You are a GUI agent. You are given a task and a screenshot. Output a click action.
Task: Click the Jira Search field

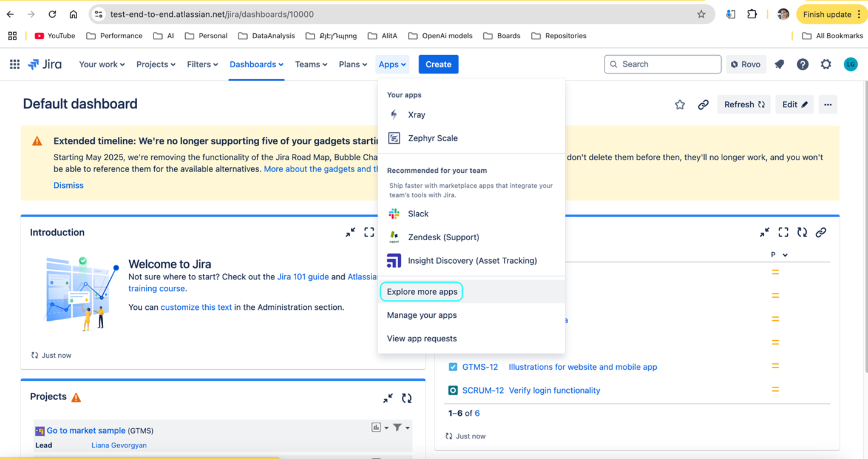click(663, 64)
